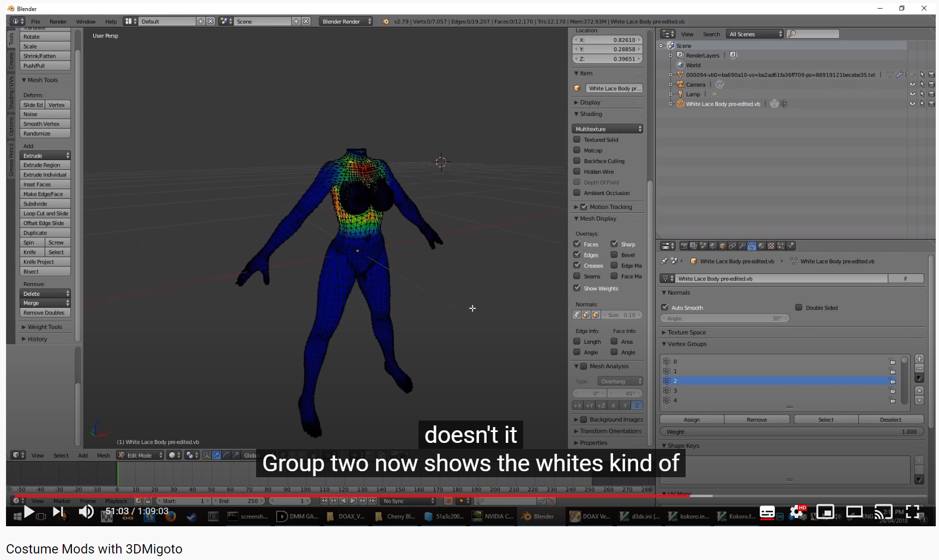Click the Remove Doubles button
Image resolution: width=939 pixels, height=560 pixels.
coord(45,313)
